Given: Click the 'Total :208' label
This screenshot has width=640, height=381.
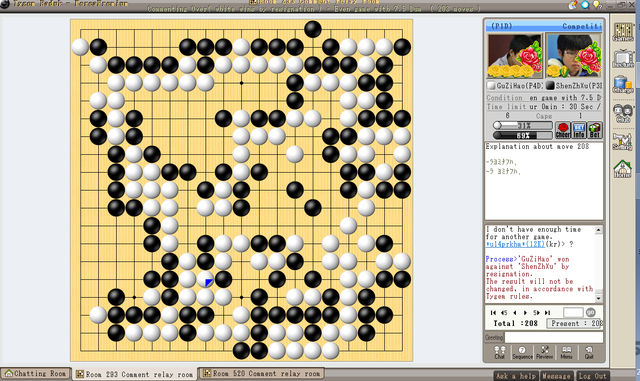Looking at the screenshot, I should click(516, 323).
